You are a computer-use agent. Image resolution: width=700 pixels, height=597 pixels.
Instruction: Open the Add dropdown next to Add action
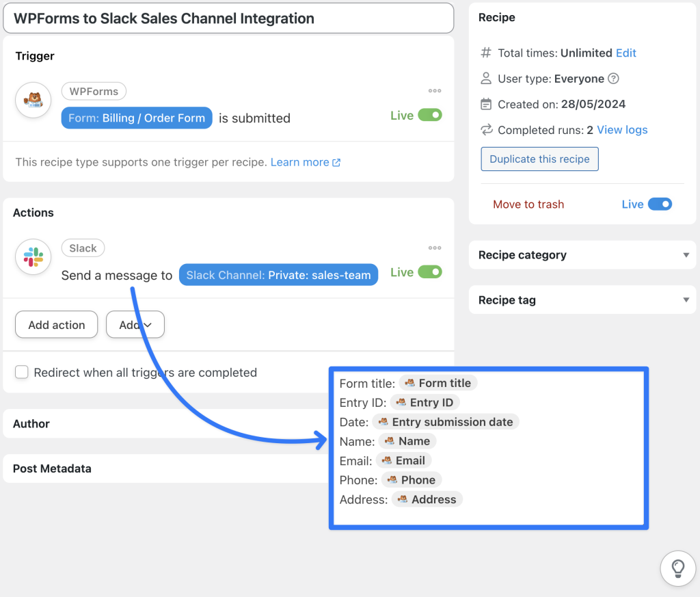[135, 324]
